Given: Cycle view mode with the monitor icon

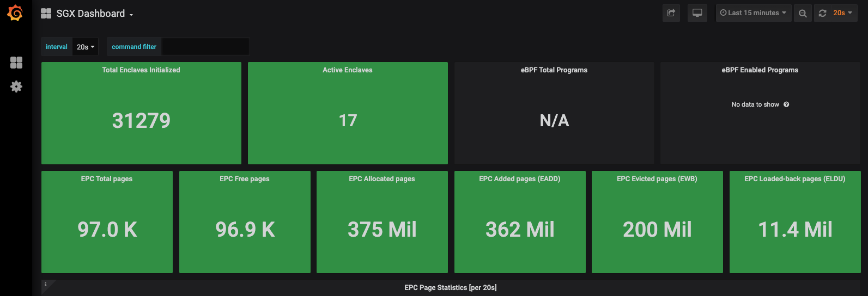Looking at the screenshot, I should pos(697,13).
